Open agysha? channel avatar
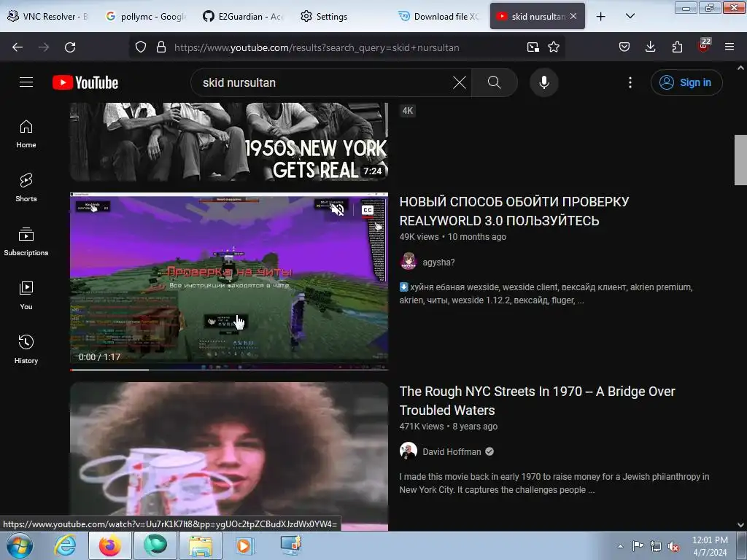This screenshot has width=747, height=560. click(x=409, y=262)
